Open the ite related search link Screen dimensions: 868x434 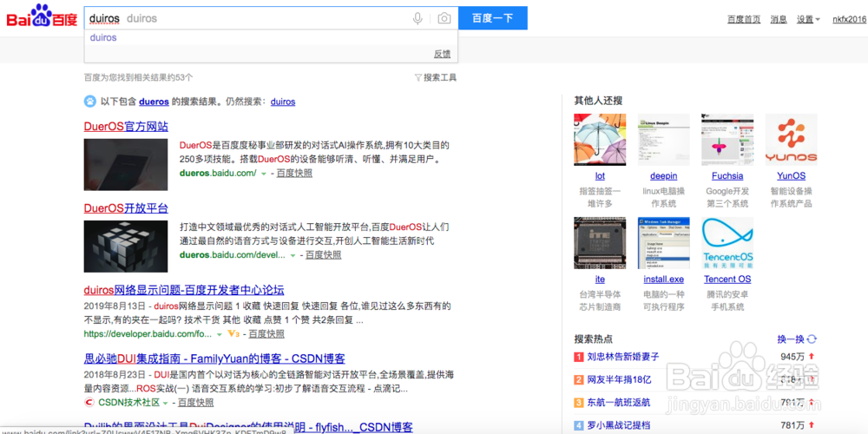point(600,279)
